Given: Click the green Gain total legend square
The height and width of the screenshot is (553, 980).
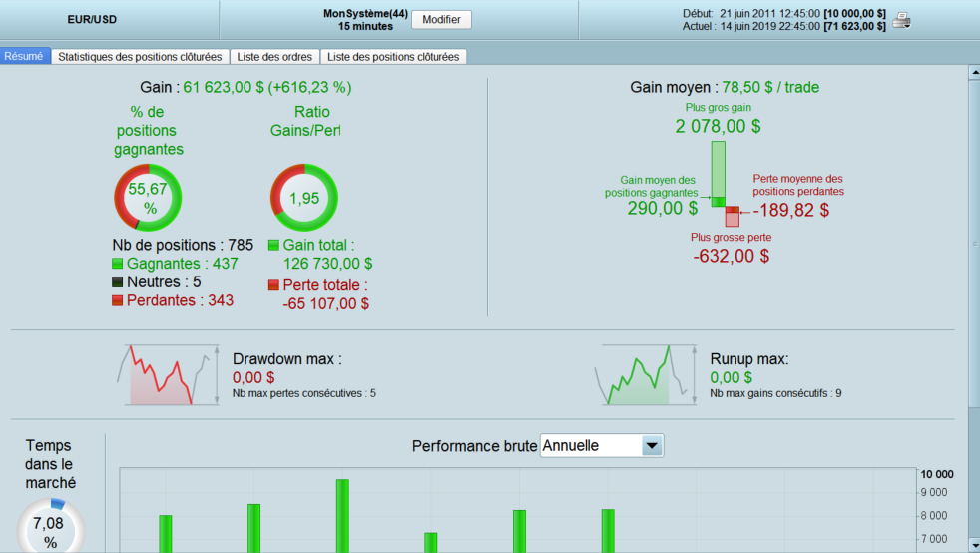Looking at the screenshot, I should click(273, 245).
